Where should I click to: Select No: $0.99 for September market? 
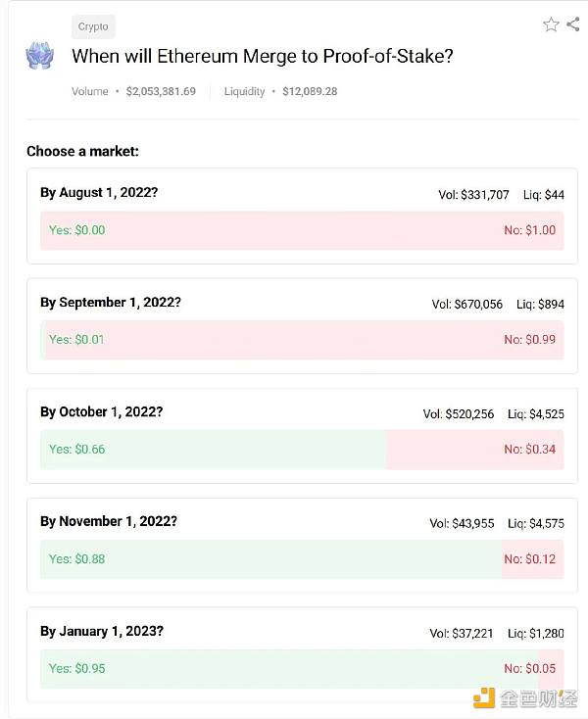(530, 340)
